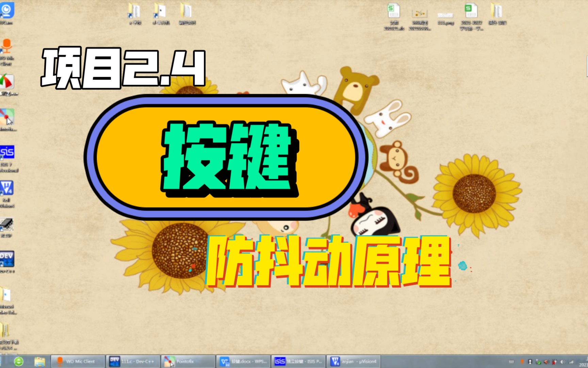588x368 pixels.
Task: Launch the Keil uVision4 desktop shortcut
Action: coord(6,194)
